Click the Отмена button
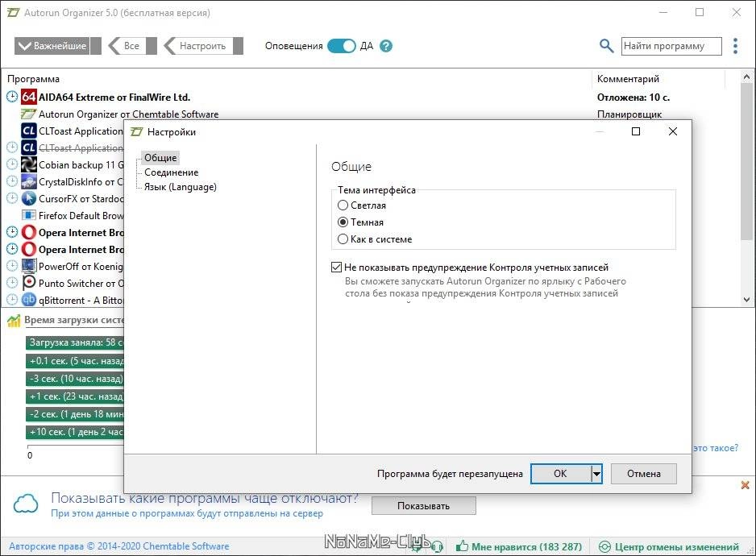The width and height of the screenshot is (756, 556). point(644,474)
